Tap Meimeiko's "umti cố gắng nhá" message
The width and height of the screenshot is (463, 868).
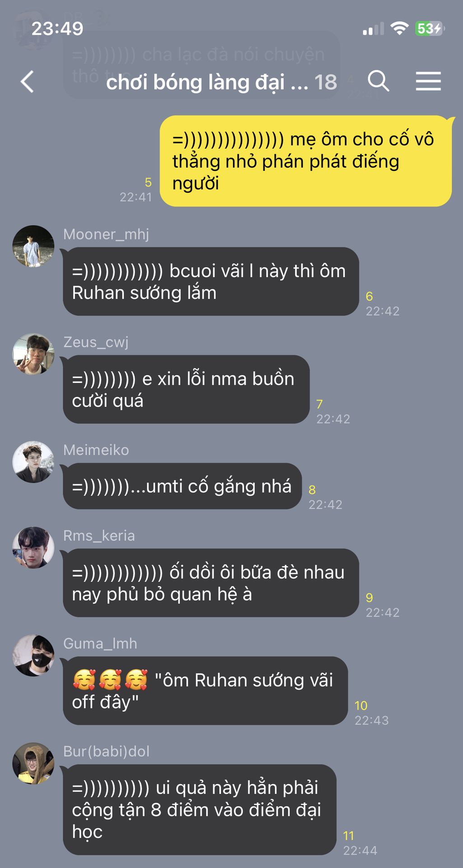click(182, 486)
